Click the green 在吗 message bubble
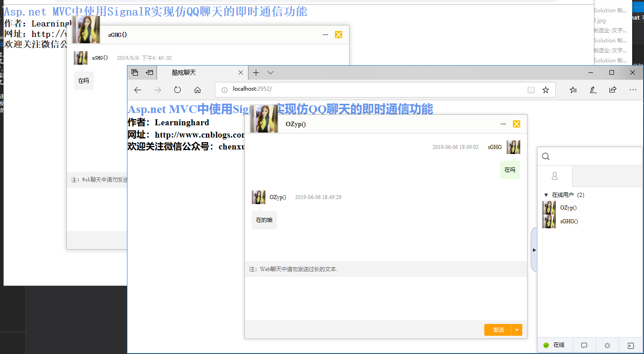This screenshot has width=644, height=354. 510,170
